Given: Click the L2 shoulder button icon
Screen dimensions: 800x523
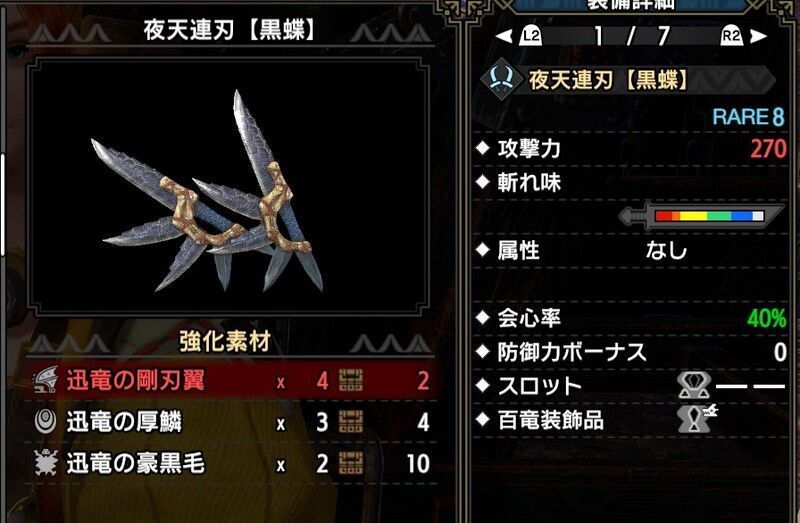Looking at the screenshot, I should click(x=531, y=36).
